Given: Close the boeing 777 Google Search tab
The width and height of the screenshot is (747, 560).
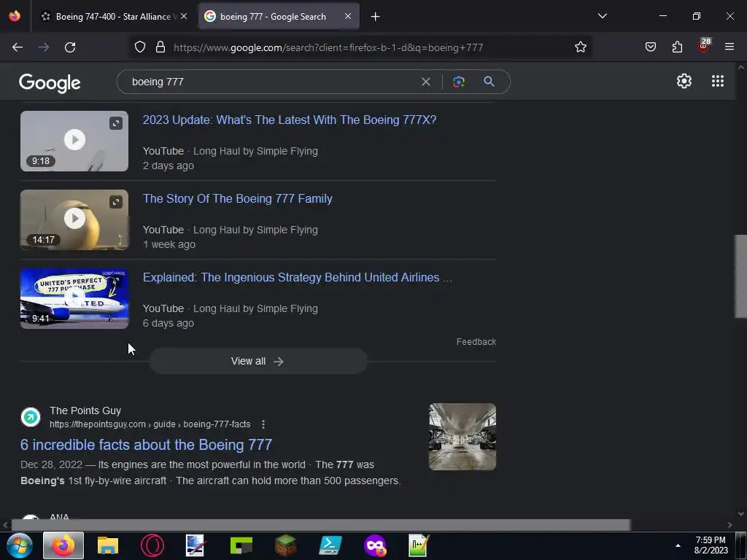Looking at the screenshot, I should [348, 16].
